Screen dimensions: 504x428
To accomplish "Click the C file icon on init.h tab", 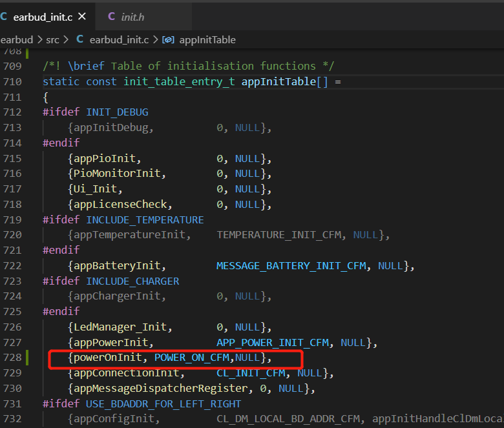I will tap(112, 17).
